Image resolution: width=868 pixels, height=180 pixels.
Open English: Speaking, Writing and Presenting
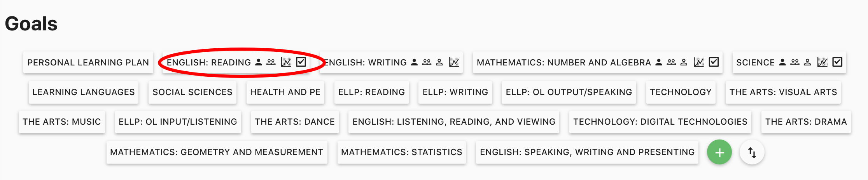(587, 152)
